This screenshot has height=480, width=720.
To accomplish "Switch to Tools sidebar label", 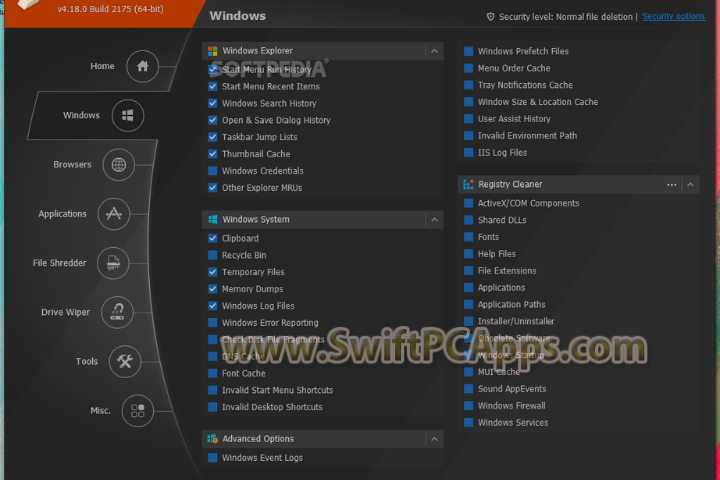I will coord(87,361).
